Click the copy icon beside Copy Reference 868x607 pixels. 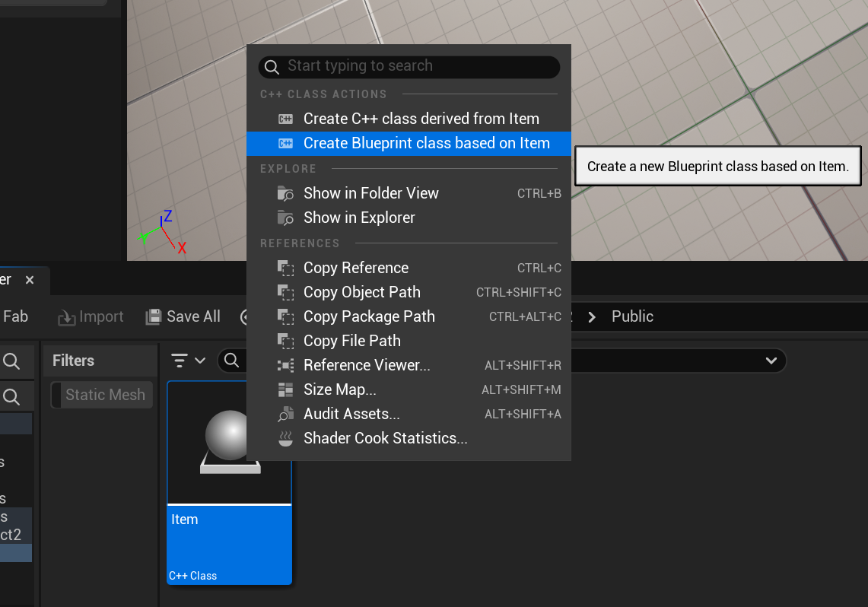coord(285,268)
